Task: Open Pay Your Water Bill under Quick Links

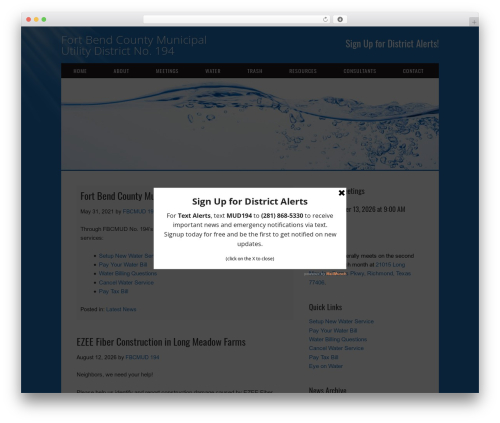Action: (333, 330)
